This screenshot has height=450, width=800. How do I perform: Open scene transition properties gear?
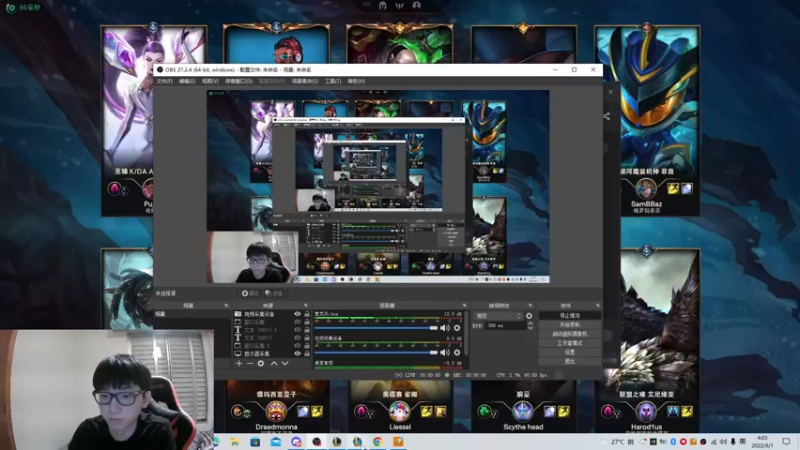[529, 316]
